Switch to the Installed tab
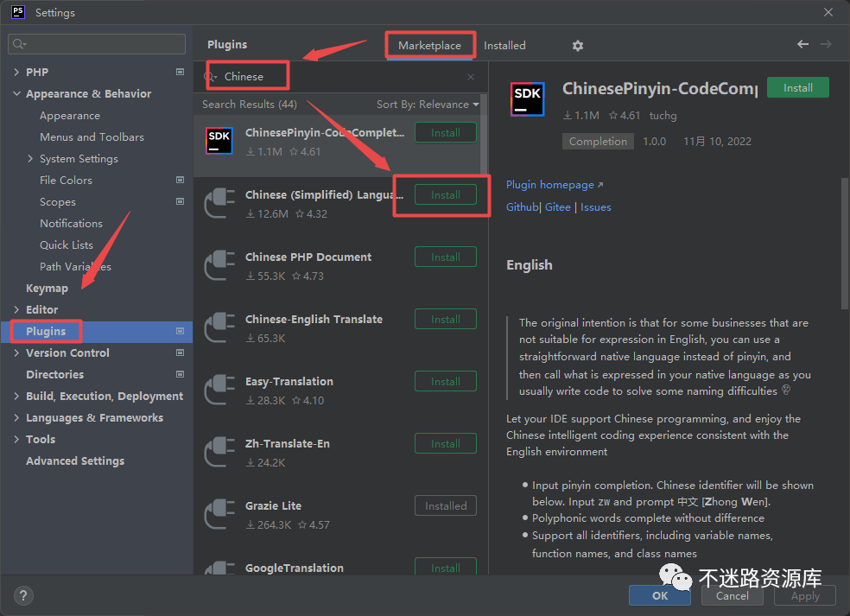The height and width of the screenshot is (616, 850). pos(504,46)
